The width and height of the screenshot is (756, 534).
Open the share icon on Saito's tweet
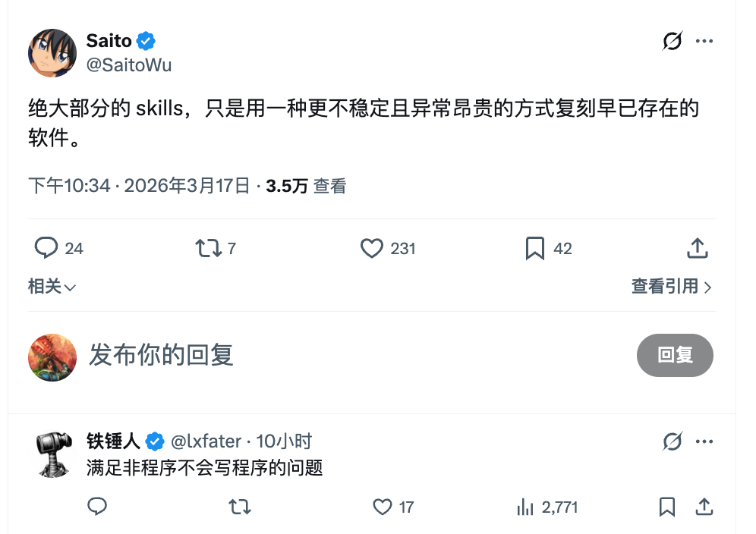click(697, 248)
